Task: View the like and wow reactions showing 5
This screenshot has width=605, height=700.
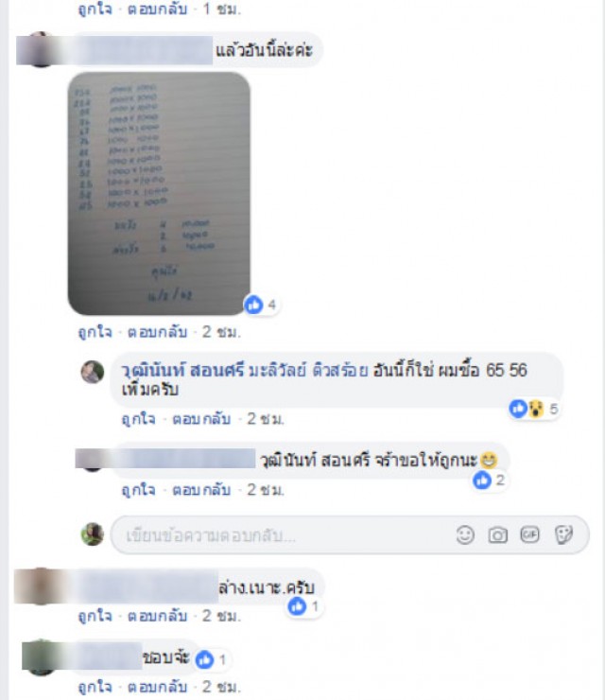Action: tap(533, 409)
